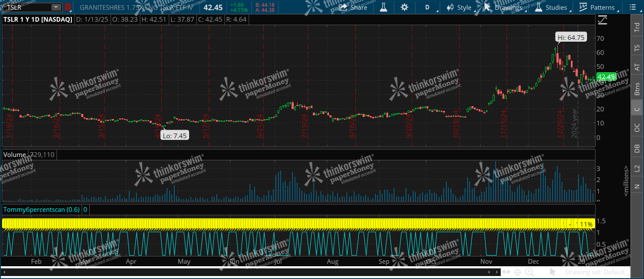Click the 9/20/24 expiration date marker
Image resolution: width=644 pixels, height=279 pixels.
pyautogui.click(x=409, y=126)
